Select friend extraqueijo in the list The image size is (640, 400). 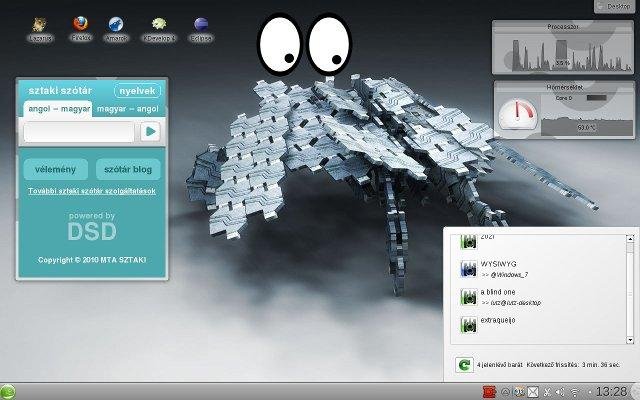(x=498, y=320)
